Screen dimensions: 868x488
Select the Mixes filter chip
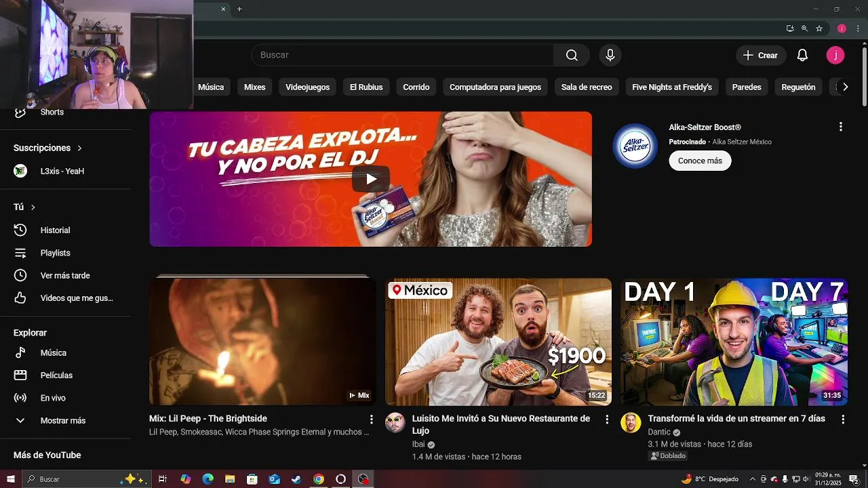tap(255, 87)
